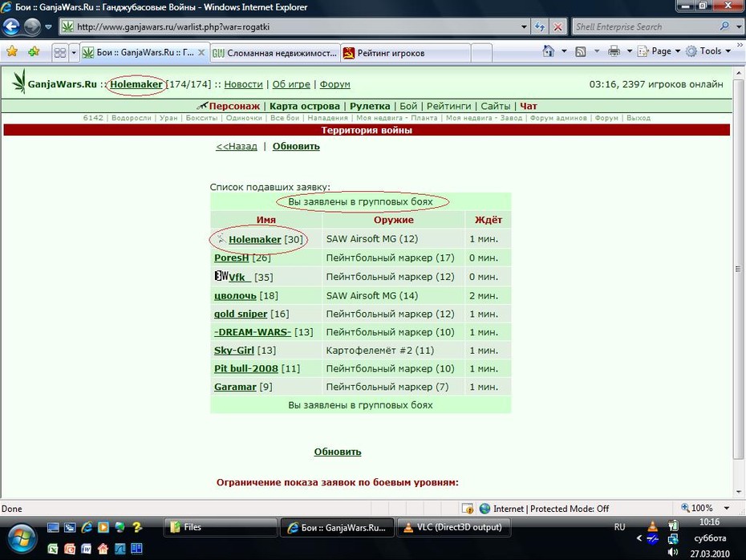746x560 pixels.
Task: Click the Vfk clan badge icon
Action: coord(221,275)
